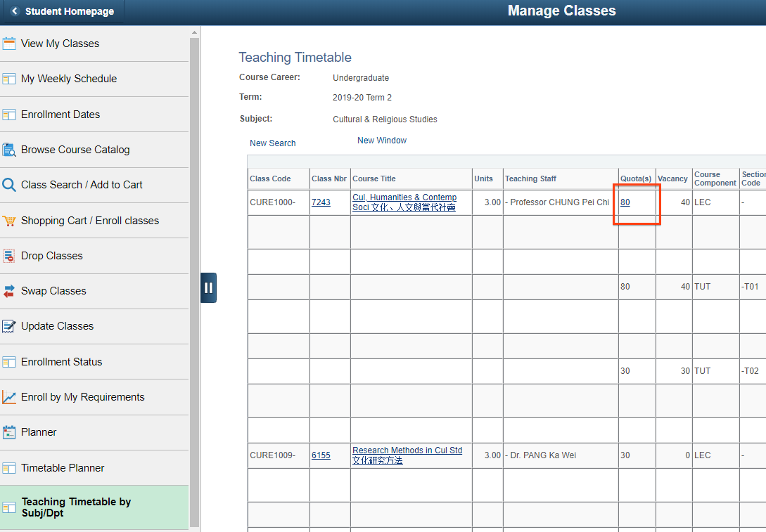The image size is (766, 532).
Task: Open Research Methods in Cul Std course link
Action: [x=407, y=450]
